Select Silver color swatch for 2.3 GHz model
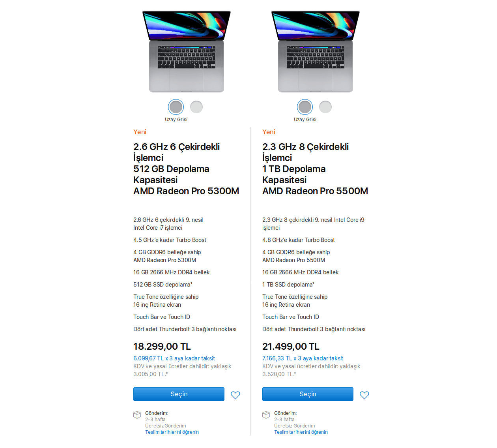497x448 pixels. coord(325,107)
